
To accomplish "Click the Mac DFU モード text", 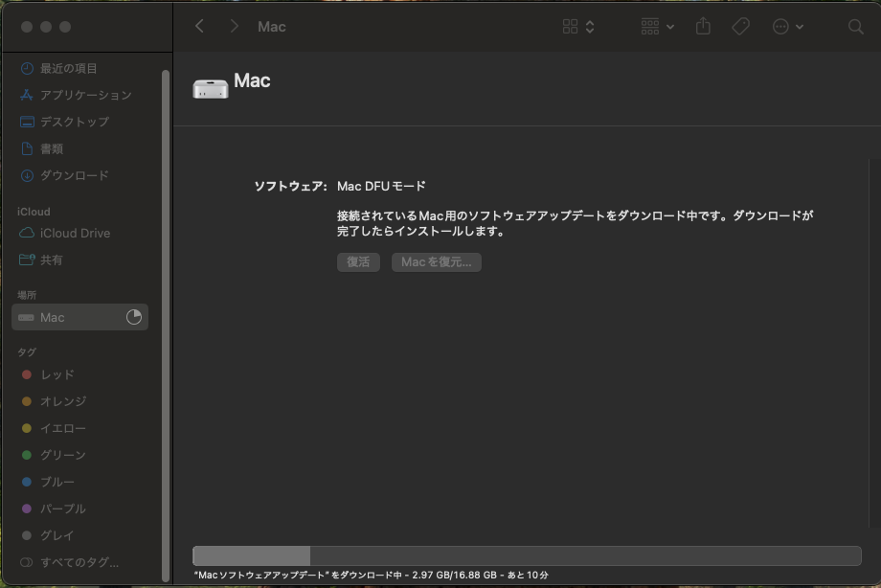I will coord(381,186).
